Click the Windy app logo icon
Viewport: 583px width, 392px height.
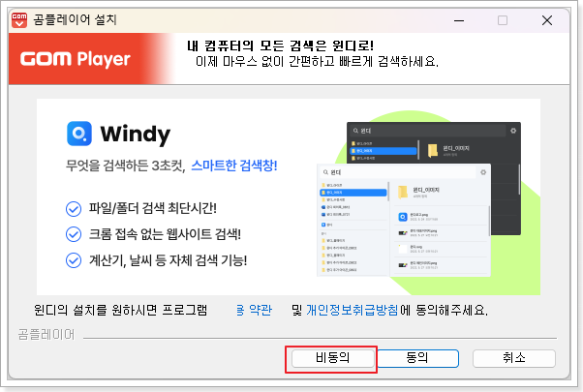[79, 134]
